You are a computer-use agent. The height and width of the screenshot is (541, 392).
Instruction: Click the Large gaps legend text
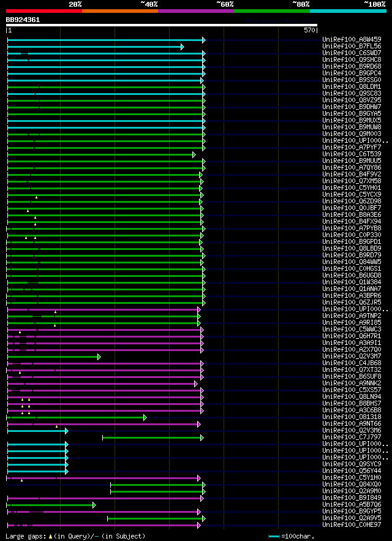(x=26, y=537)
